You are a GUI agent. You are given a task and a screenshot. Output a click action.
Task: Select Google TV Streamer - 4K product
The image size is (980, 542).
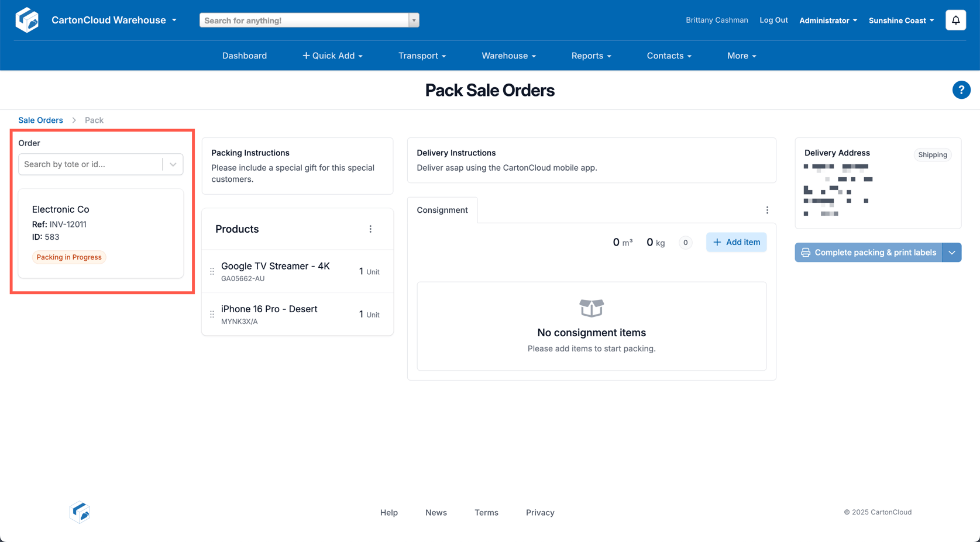(297, 271)
